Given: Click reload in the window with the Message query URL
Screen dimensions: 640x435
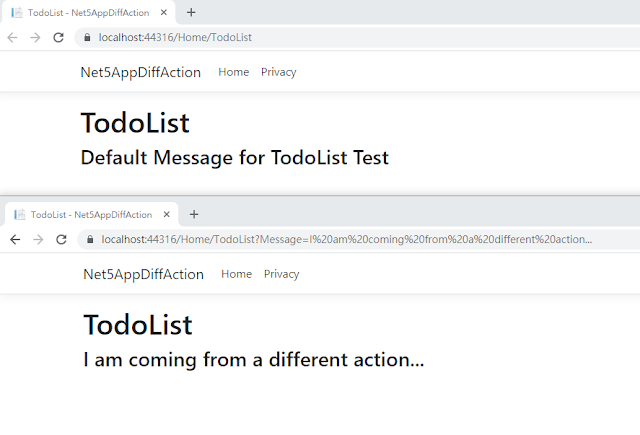Looking at the screenshot, I should click(x=61, y=240).
